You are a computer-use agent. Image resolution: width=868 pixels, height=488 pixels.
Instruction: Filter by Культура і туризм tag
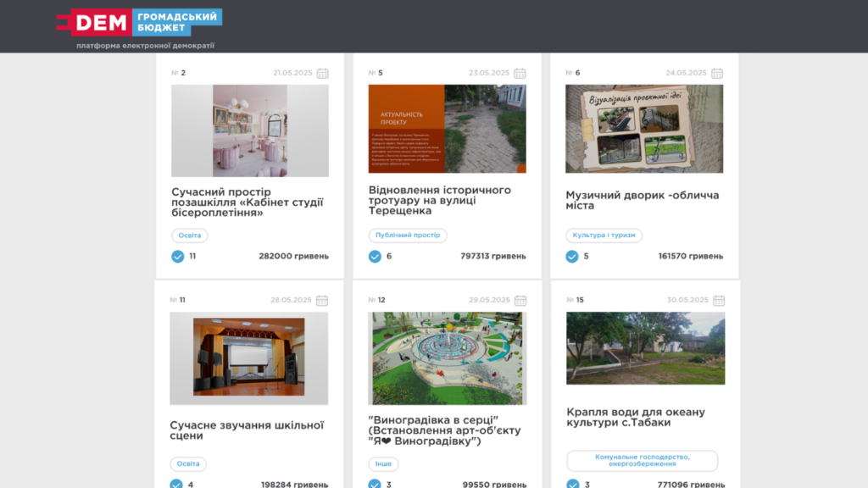point(604,236)
